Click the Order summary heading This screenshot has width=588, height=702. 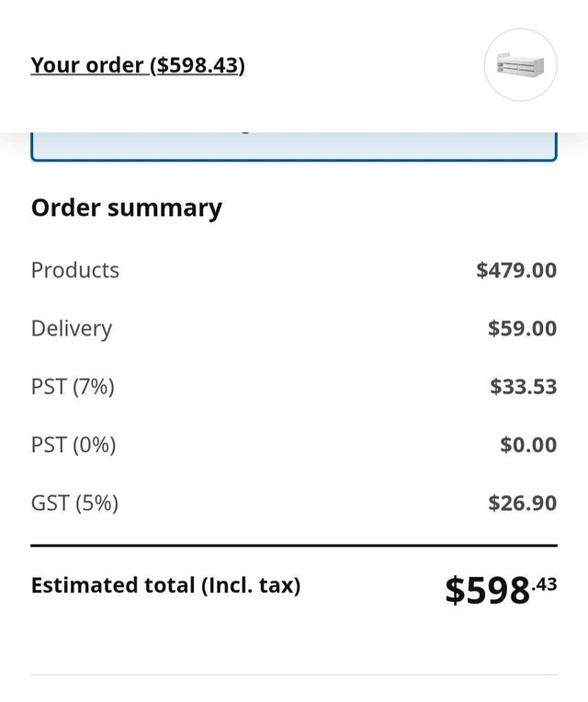click(127, 209)
